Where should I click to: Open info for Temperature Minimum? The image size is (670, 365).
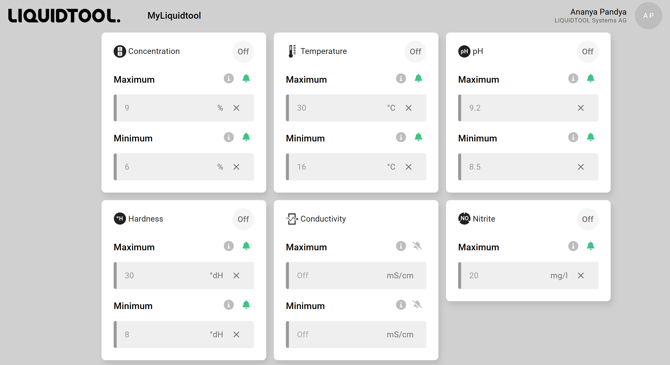[401, 137]
